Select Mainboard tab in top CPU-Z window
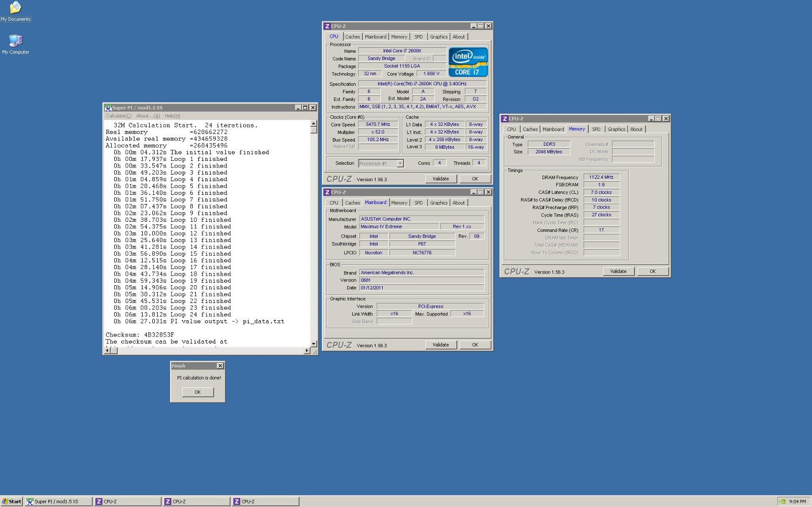Viewport: 812px width, 507px height. (376, 37)
